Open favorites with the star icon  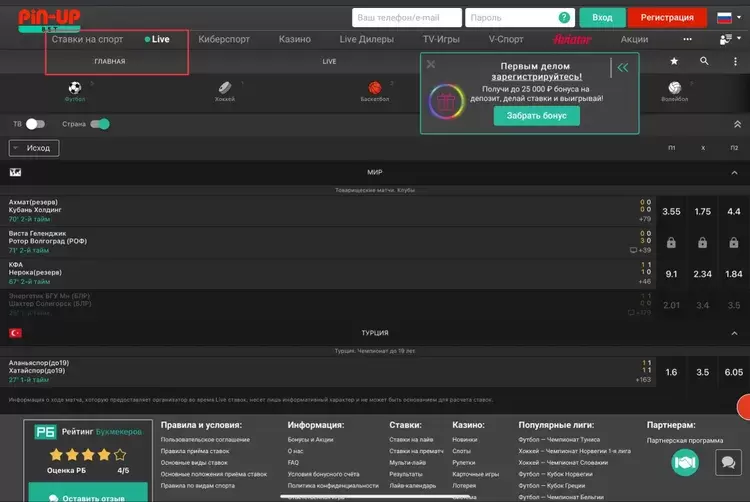[x=674, y=61]
